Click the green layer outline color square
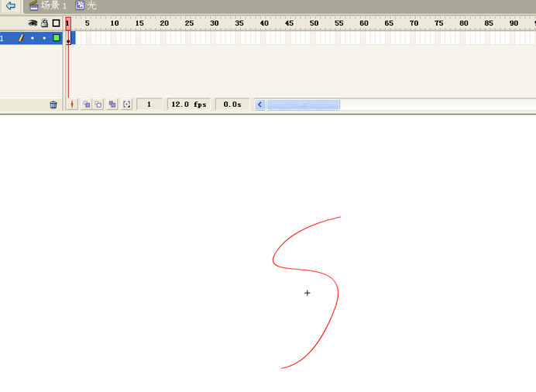Viewport: 536px width, 392px height. (x=57, y=38)
